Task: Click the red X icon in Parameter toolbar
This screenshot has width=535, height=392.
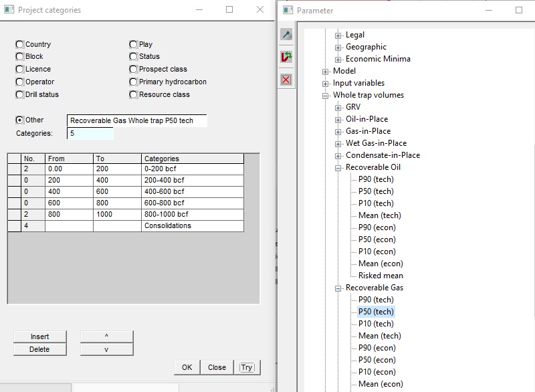Action: click(286, 80)
